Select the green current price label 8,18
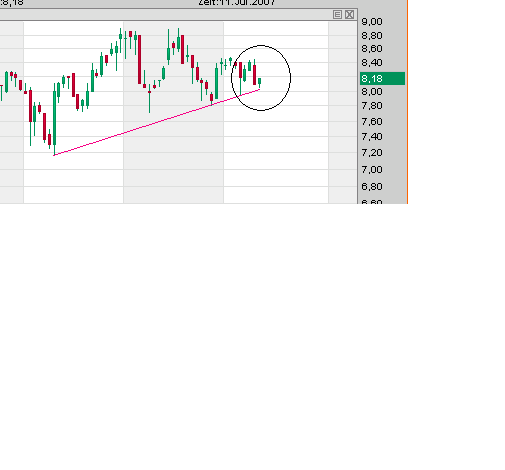Screen dimensions: 505x470 click(382, 79)
